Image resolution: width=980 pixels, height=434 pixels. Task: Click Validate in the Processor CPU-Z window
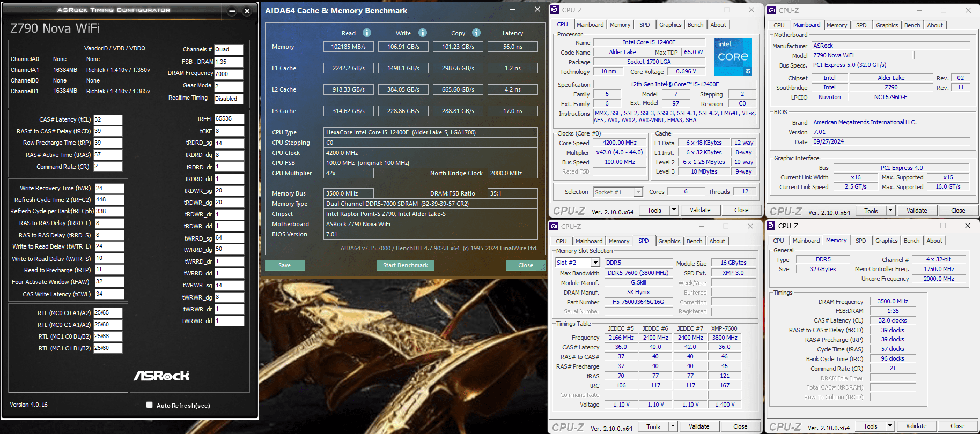tap(700, 210)
